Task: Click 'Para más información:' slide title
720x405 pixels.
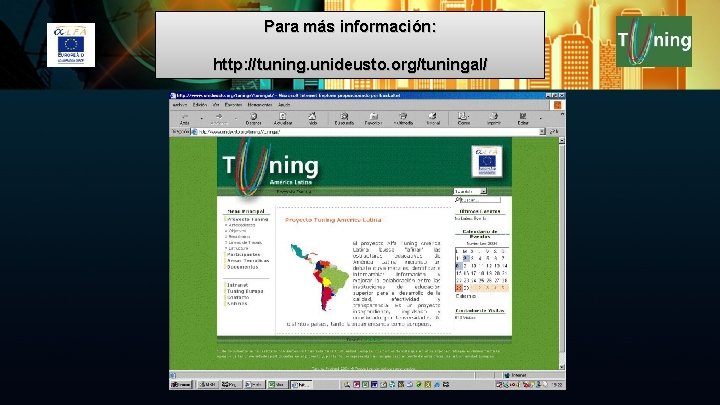Action: click(x=350, y=27)
